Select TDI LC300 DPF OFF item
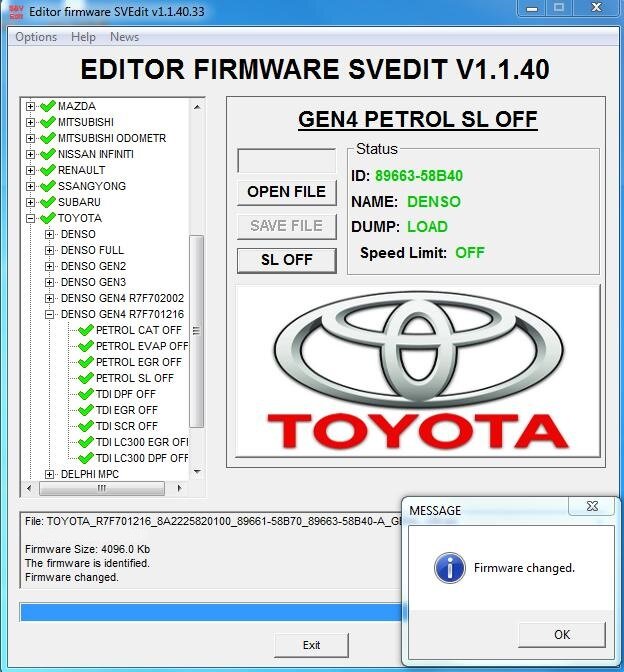Viewport: 624px width, 672px height. (142, 459)
